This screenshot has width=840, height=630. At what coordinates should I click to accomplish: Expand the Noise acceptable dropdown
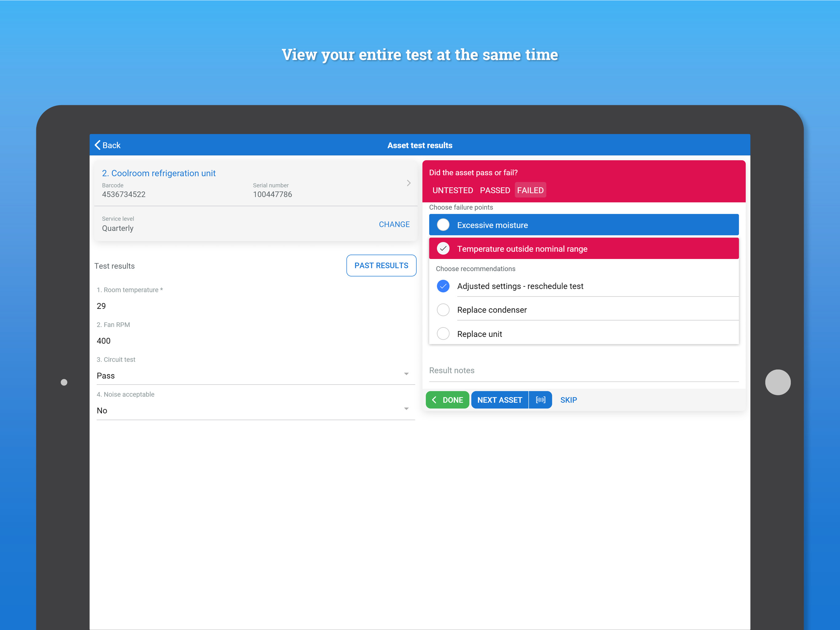point(406,409)
